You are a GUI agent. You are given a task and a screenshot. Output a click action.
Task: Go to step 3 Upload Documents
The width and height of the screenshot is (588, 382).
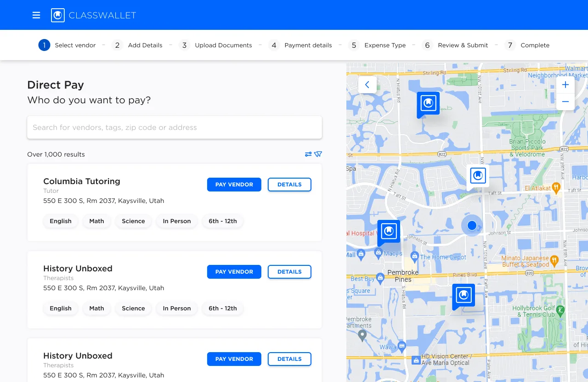[x=215, y=45]
